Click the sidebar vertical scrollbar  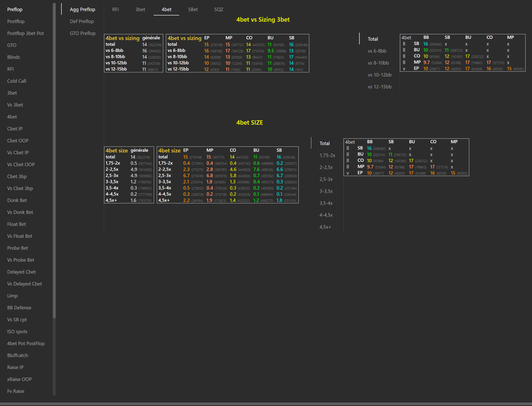click(54, 160)
